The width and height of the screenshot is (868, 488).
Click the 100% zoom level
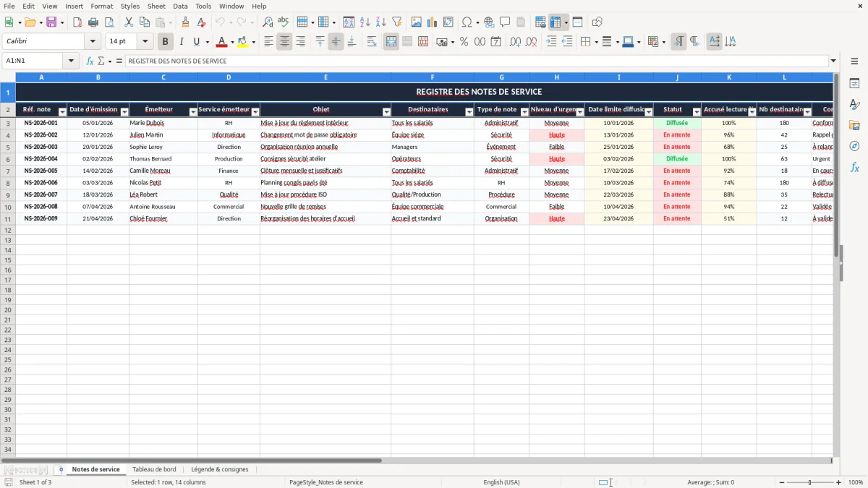pos(856,482)
